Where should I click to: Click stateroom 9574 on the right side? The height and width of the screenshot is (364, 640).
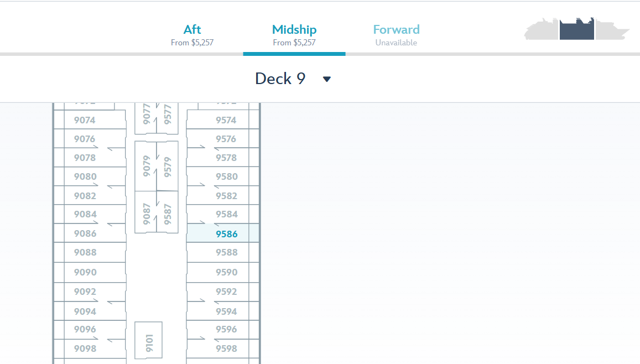(x=226, y=120)
